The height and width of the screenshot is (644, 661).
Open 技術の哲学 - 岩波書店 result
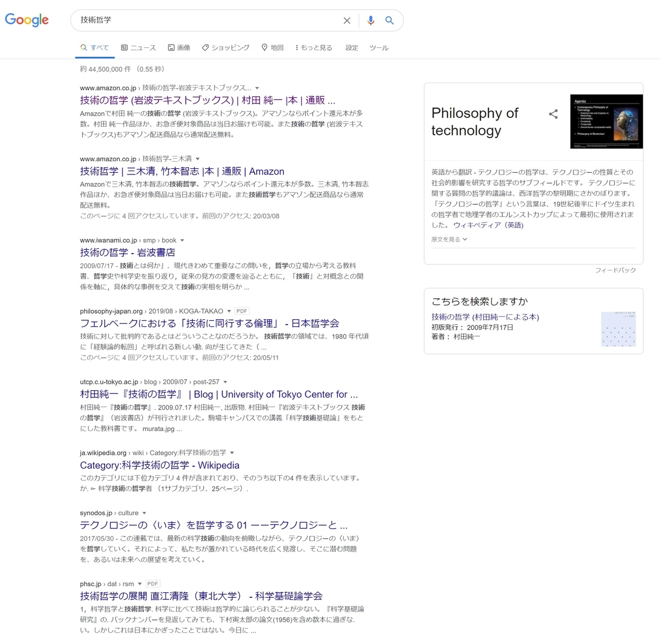point(127,253)
